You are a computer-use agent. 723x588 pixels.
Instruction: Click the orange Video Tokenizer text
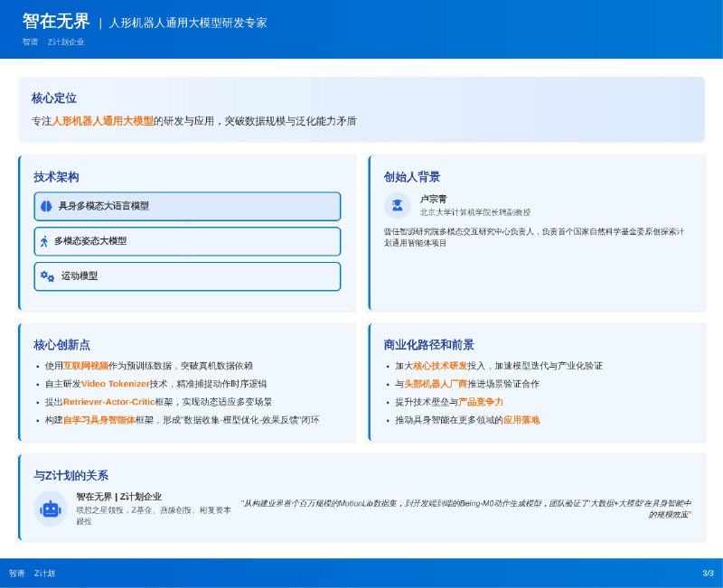[116, 384]
